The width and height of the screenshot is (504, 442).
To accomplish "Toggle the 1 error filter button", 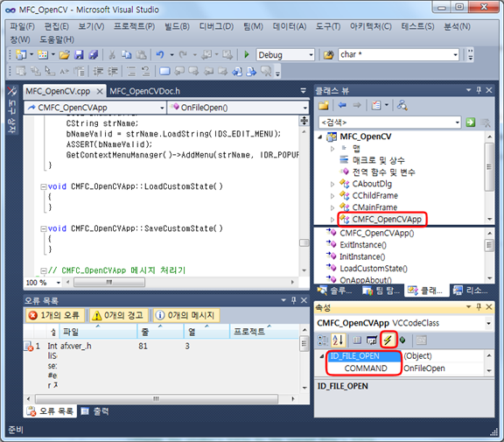I will click(x=54, y=315).
